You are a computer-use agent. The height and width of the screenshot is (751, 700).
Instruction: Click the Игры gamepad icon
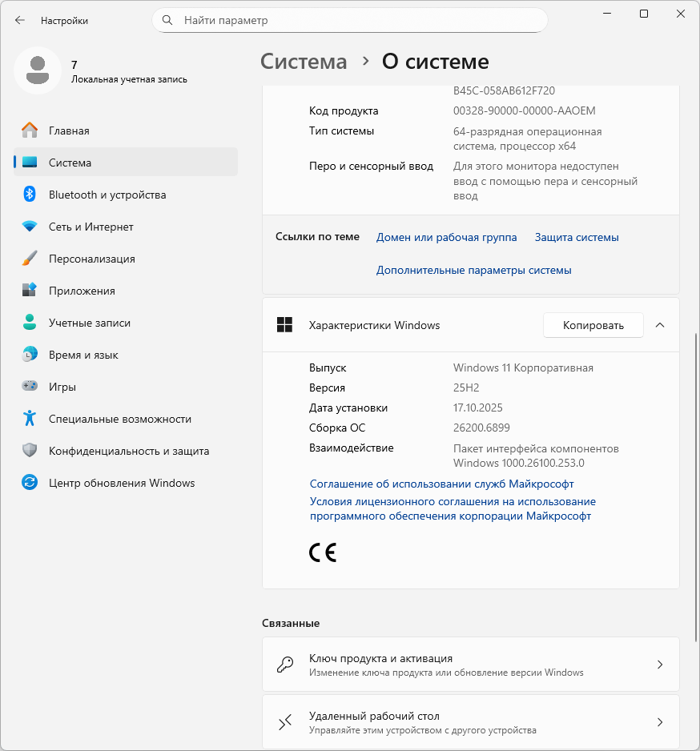pyautogui.click(x=30, y=387)
